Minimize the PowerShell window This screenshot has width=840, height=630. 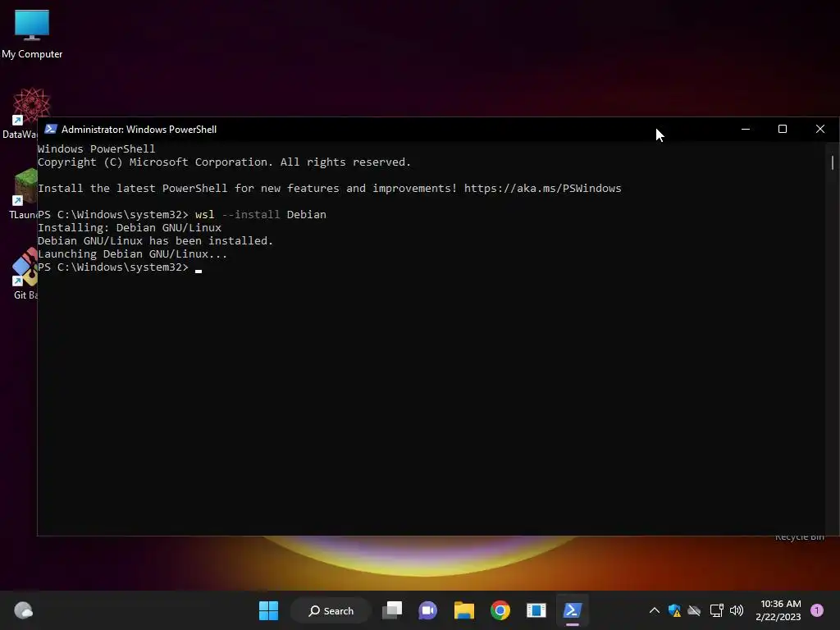[745, 129]
